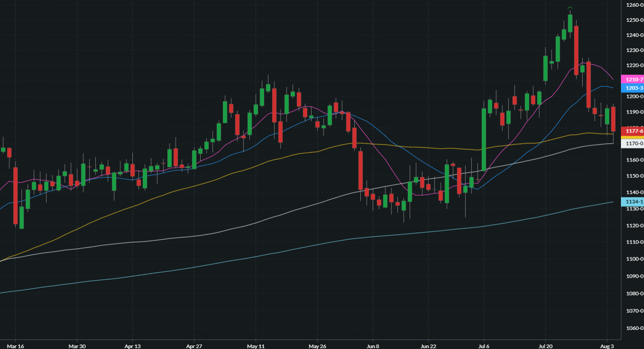This screenshot has height=349, width=644.
Task: Pick the Apr 27 date on the time axis
Action: tap(194, 345)
